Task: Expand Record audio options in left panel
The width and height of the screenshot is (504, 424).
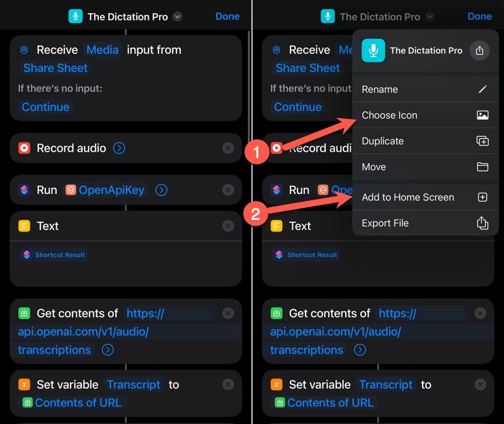Action: tap(119, 148)
